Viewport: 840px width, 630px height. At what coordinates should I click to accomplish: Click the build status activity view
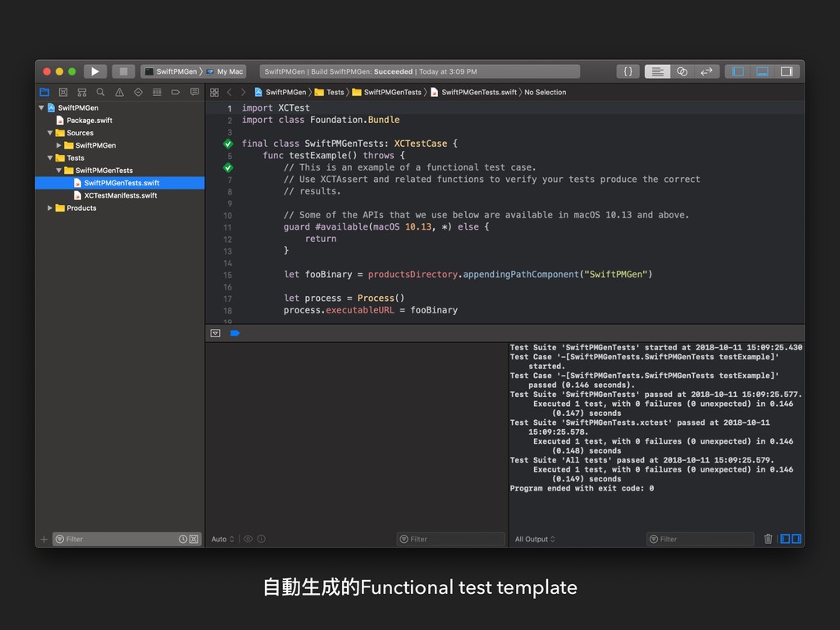(419, 71)
